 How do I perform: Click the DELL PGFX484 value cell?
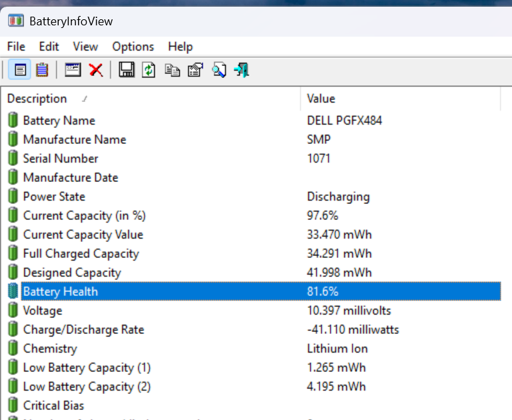click(x=344, y=121)
